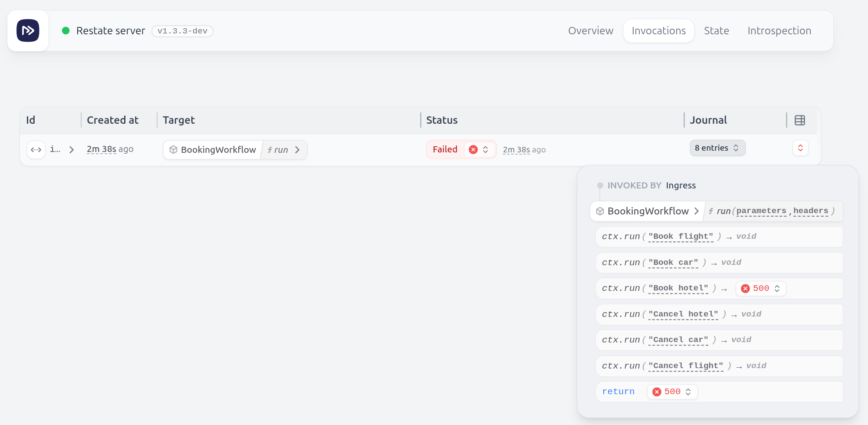Viewport: 868px width, 425px height.
Task: Expand the 8 entries journal dropdown
Action: 717,148
